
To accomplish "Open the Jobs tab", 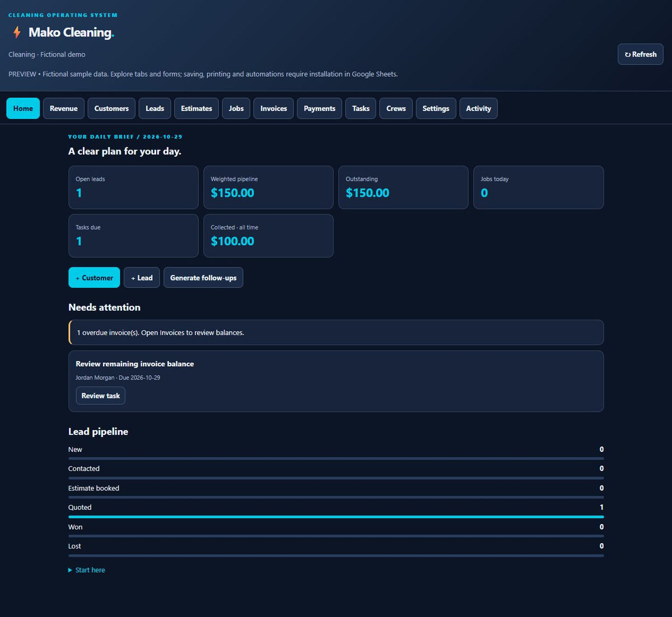I will pyautogui.click(x=236, y=109).
